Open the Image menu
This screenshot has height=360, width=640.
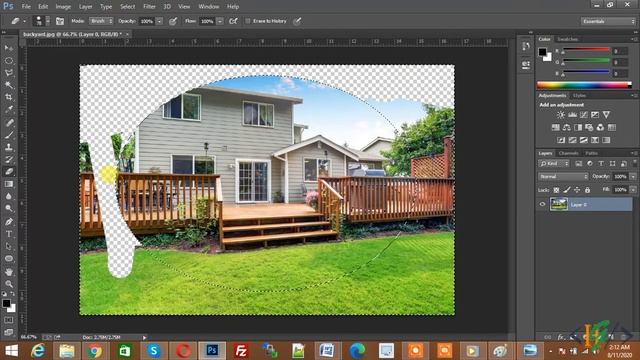point(63,7)
